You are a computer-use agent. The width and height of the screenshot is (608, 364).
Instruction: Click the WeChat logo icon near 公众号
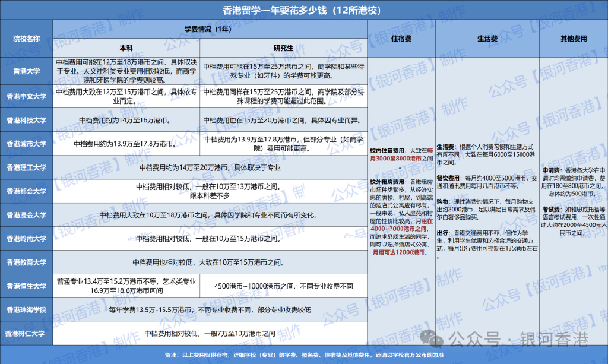(432, 339)
